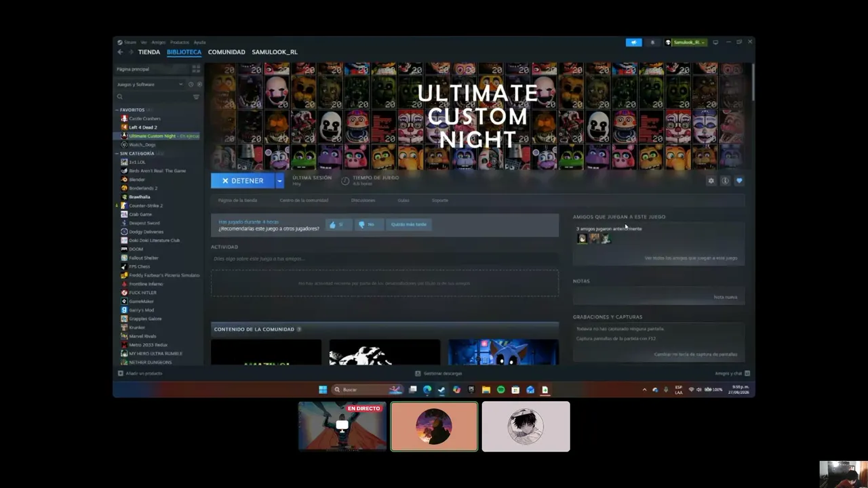Click the thumbs up Sí button
The image size is (868, 488).
pos(338,224)
